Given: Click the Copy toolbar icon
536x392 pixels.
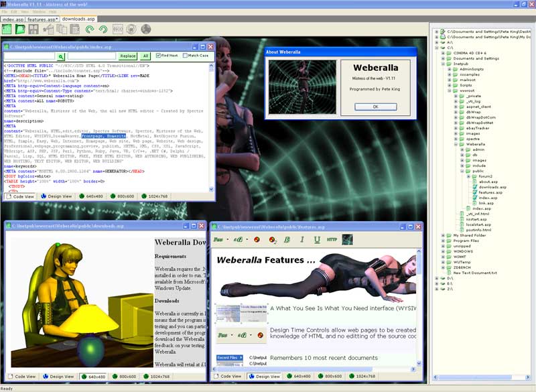Looking at the screenshot, I should 62,29.
